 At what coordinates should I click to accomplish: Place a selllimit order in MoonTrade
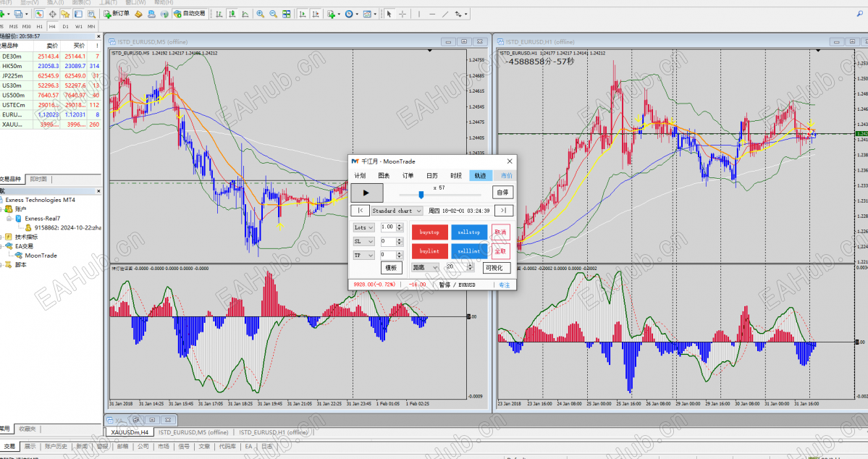tap(469, 251)
